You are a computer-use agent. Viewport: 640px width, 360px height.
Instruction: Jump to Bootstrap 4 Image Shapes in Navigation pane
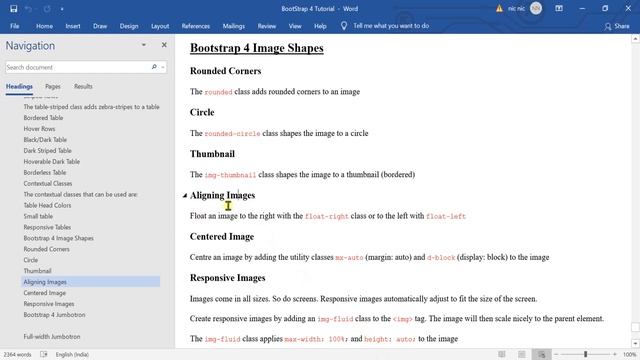tap(58, 238)
